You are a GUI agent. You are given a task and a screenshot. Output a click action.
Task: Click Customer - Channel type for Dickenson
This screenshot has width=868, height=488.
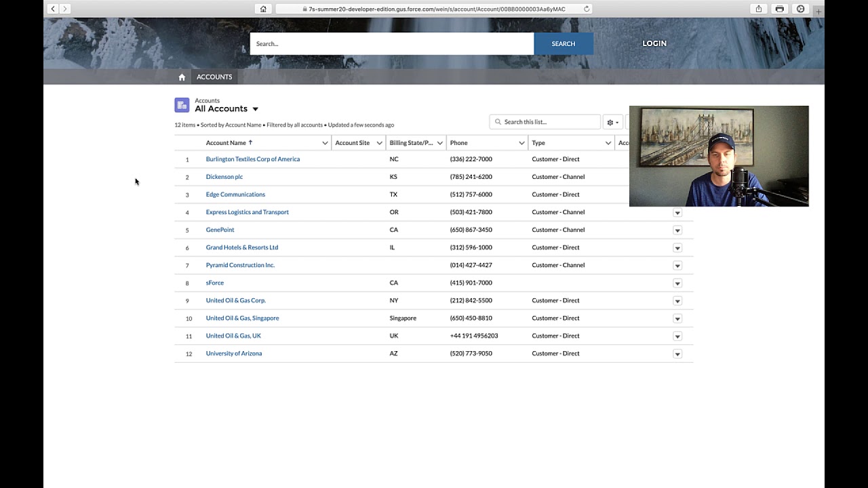pos(558,177)
